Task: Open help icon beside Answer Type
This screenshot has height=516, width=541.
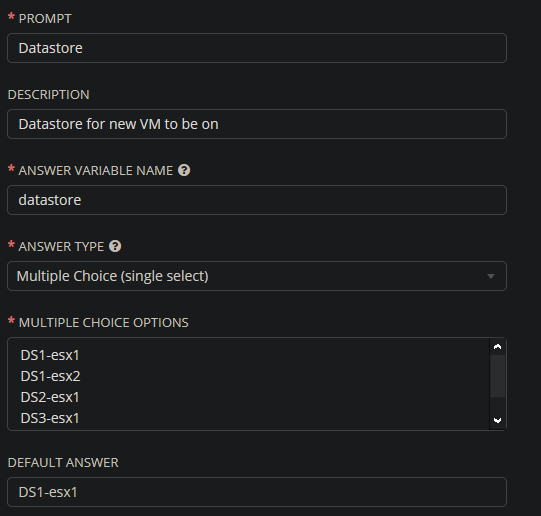Action: pos(115,246)
